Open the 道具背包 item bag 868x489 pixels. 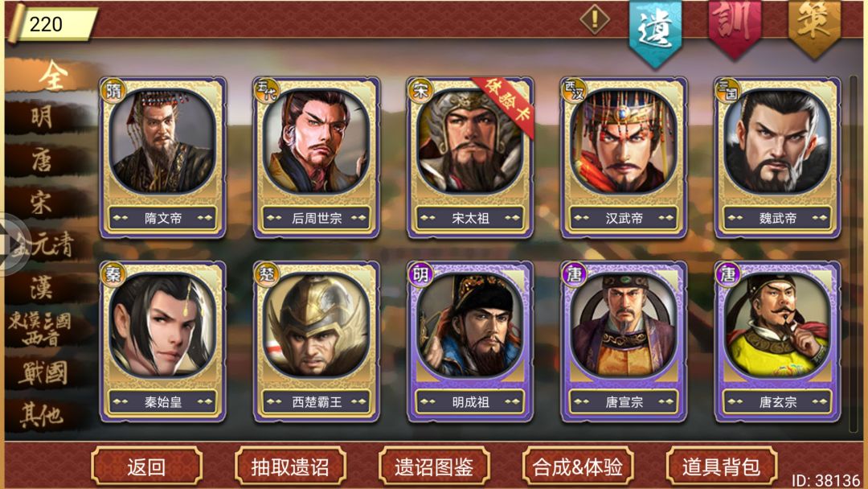721,466
